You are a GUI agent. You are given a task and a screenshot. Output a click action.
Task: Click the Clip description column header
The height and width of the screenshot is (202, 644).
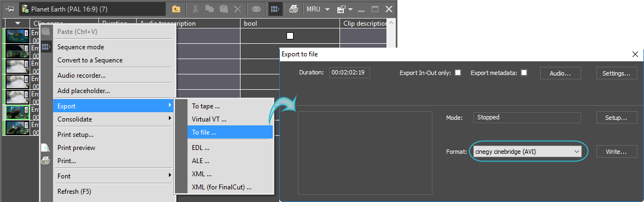(x=364, y=24)
